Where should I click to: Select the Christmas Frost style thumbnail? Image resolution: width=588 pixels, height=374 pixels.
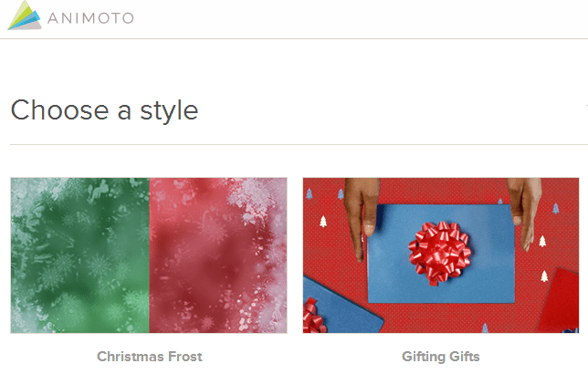pyautogui.click(x=149, y=255)
